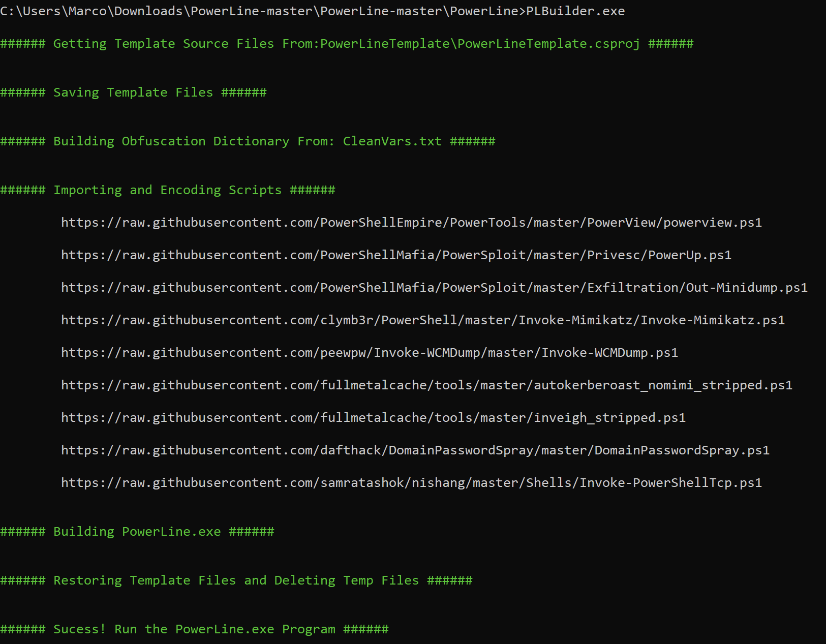This screenshot has width=826, height=644.
Task: Click the powerview.ps1 URL
Action: [x=412, y=223]
